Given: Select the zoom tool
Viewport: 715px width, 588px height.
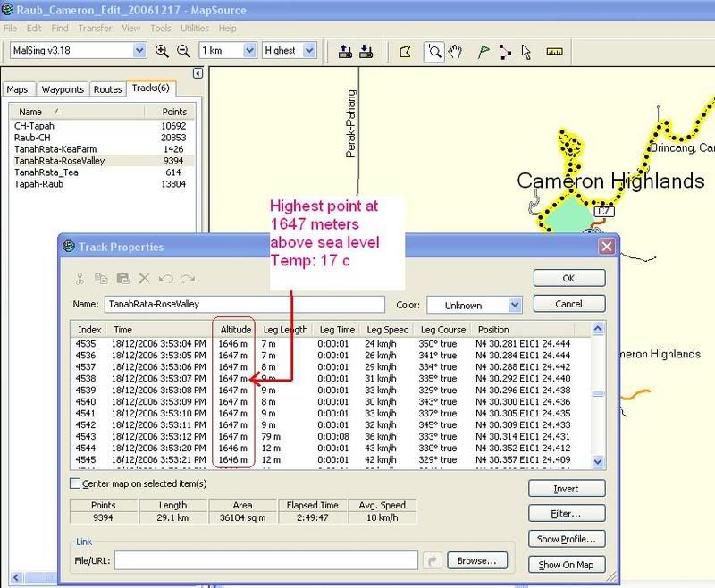Looking at the screenshot, I should pos(433,51).
